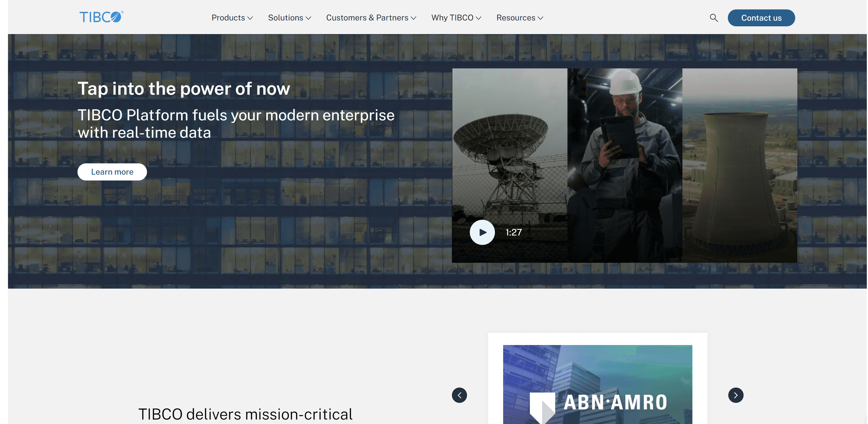The image size is (868, 424).
Task: Click the hero video thumbnail with engineer
Action: [x=624, y=166]
